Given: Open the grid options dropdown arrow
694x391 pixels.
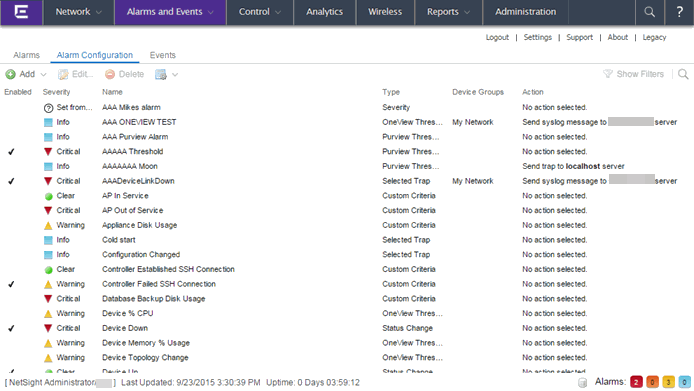Looking at the screenshot, I should (175, 74).
